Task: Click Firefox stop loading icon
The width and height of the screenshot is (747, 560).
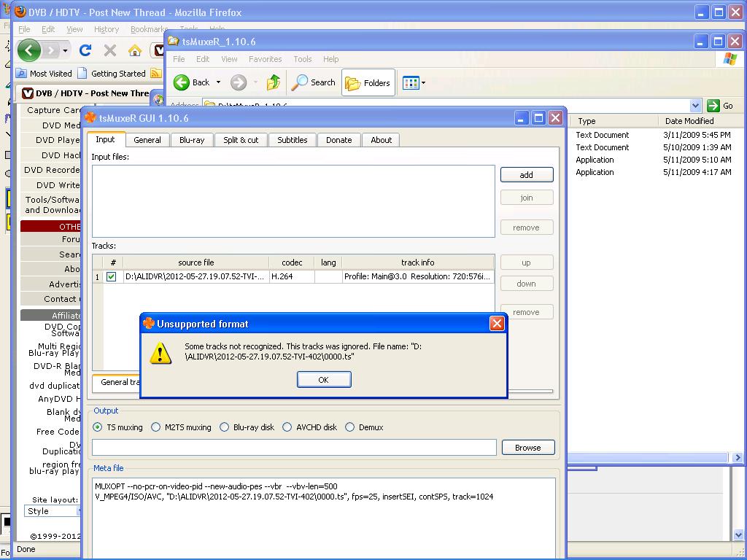Action: 110,50
